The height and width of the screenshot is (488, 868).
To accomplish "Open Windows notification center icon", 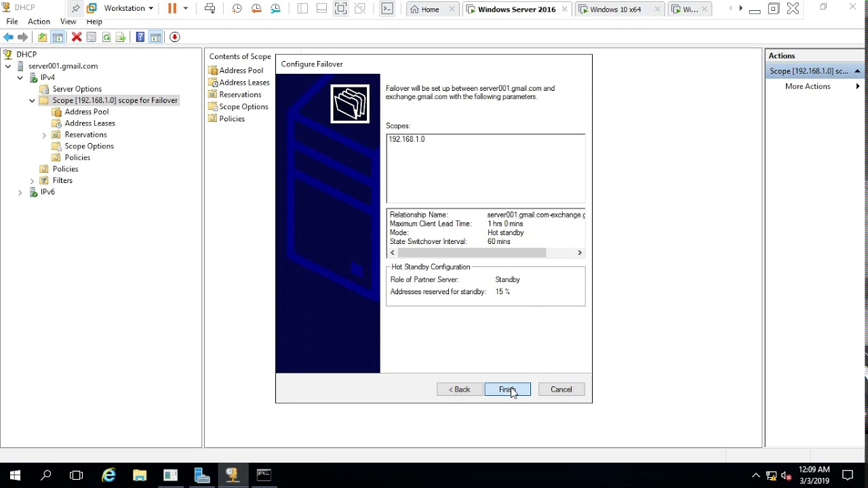I will (x=848, y=475).
